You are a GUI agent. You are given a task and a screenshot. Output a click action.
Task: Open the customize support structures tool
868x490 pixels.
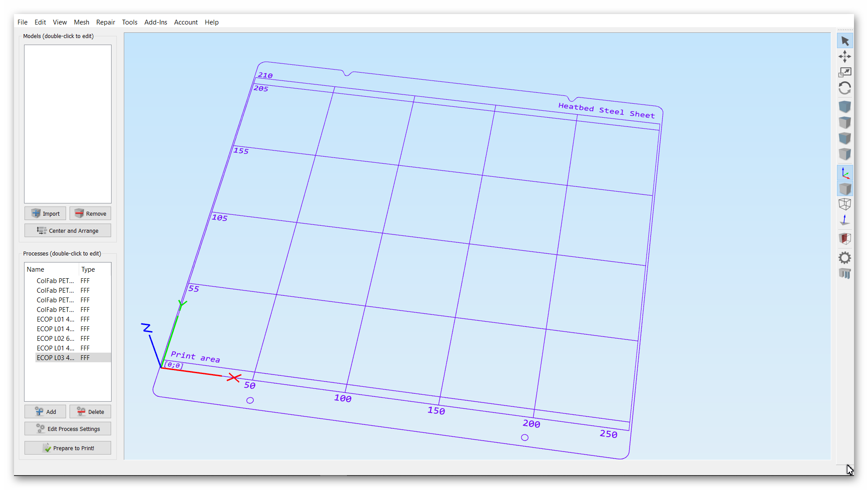(x=845, y=273)
